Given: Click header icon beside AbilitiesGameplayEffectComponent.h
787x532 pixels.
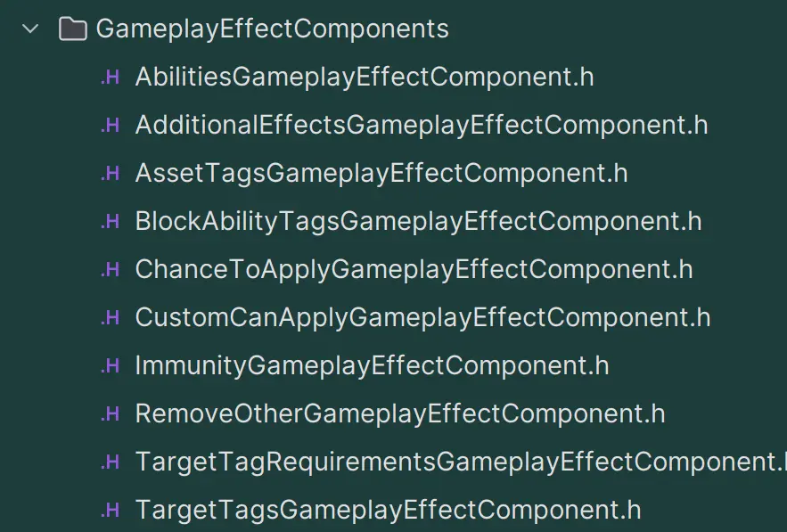Looking at the screenshot, I should pos(110,78).
